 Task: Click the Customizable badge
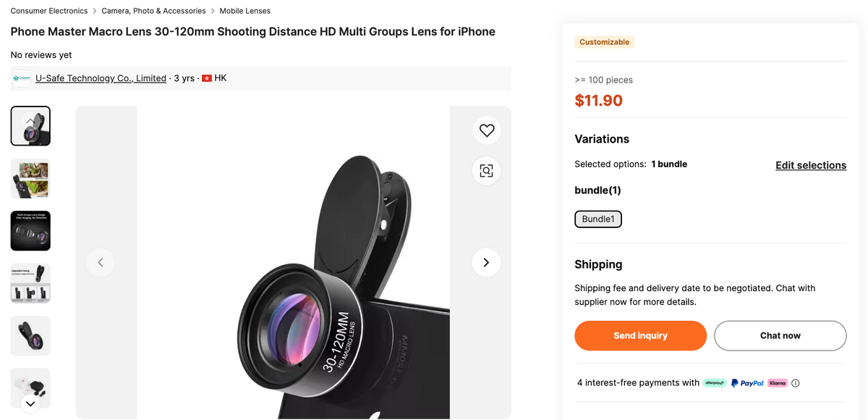(605, 42)
